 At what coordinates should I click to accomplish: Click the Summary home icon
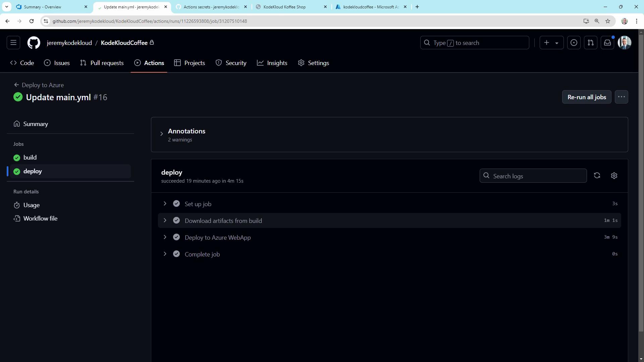(17, 124)
